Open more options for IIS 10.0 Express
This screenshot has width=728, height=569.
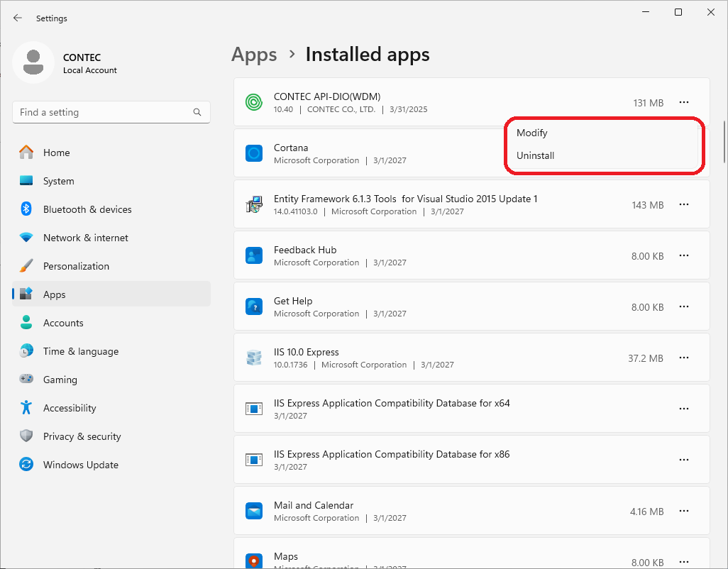pyautogui.click(x=684, y=358)
